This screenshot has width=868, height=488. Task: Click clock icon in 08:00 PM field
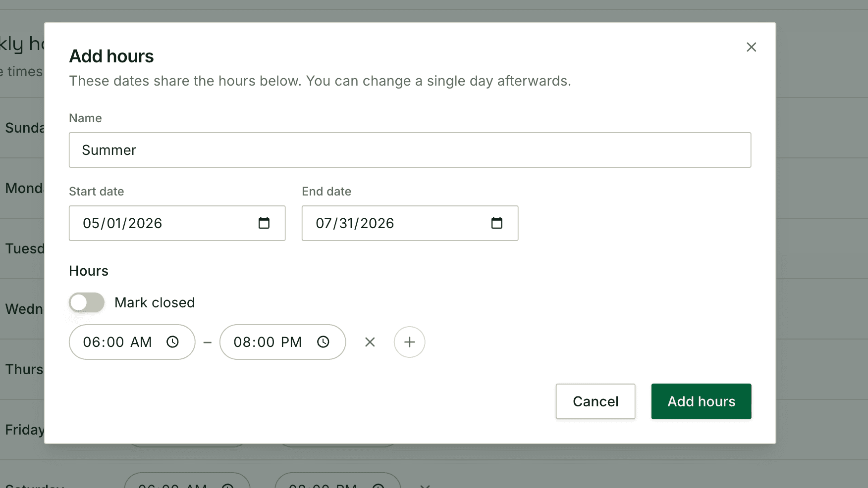click(323, 342)
